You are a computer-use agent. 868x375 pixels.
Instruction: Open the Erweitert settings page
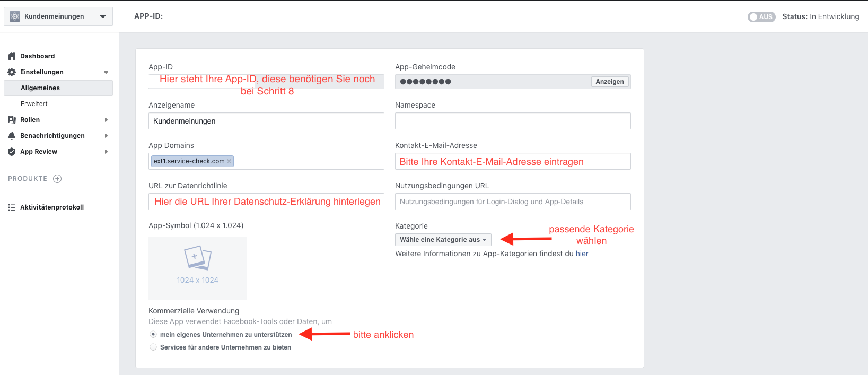click(34, 104)
